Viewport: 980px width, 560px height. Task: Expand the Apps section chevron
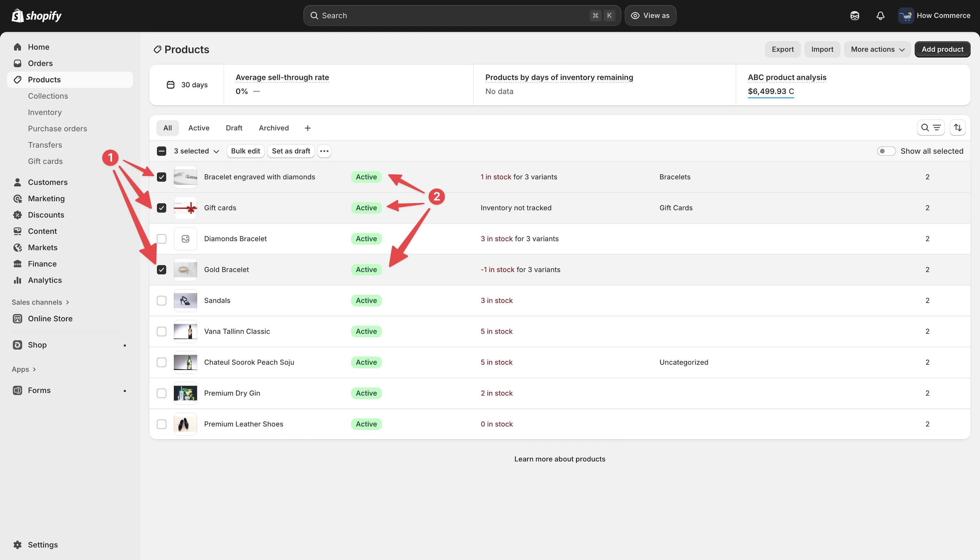click(34, 369)
